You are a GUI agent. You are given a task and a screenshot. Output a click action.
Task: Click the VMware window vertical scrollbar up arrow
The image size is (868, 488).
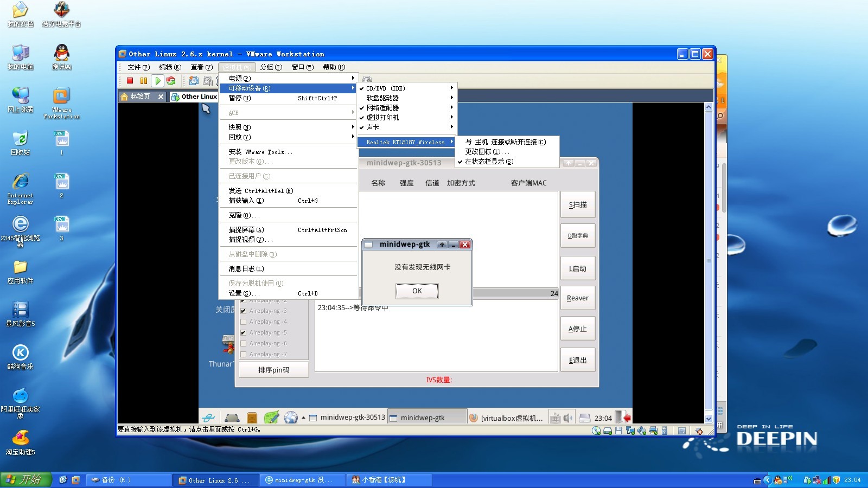[x=709, y=107]
